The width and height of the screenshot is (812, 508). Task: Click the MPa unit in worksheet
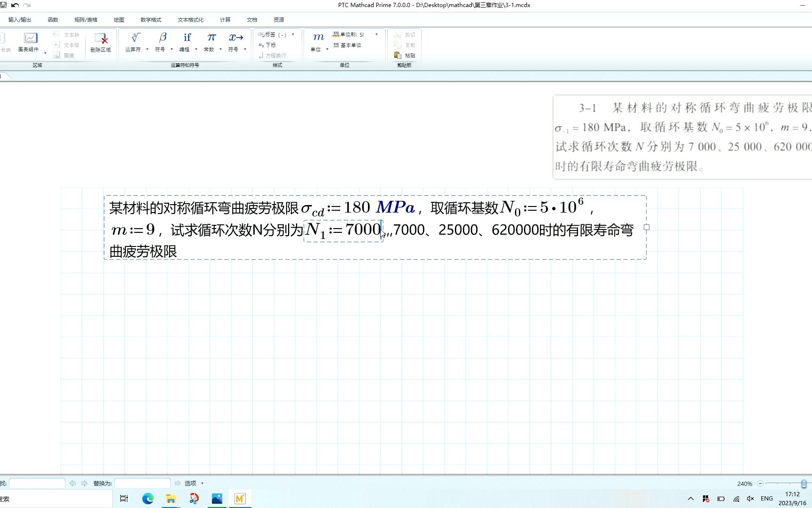[395, 207]
